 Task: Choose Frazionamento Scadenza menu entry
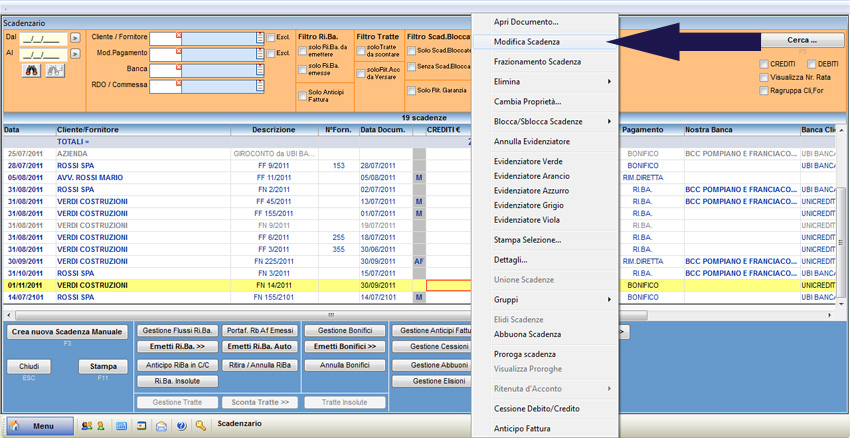pyautogui.click(x=537, y=62)
